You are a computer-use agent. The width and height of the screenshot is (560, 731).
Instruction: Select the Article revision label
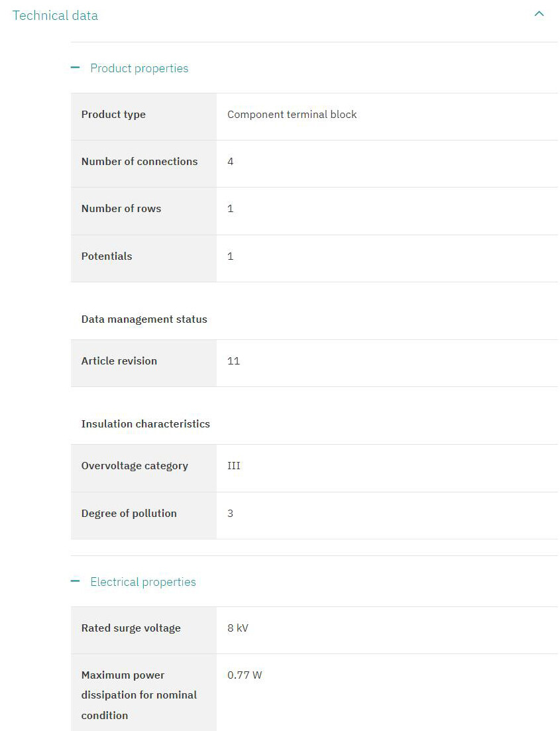119,361
